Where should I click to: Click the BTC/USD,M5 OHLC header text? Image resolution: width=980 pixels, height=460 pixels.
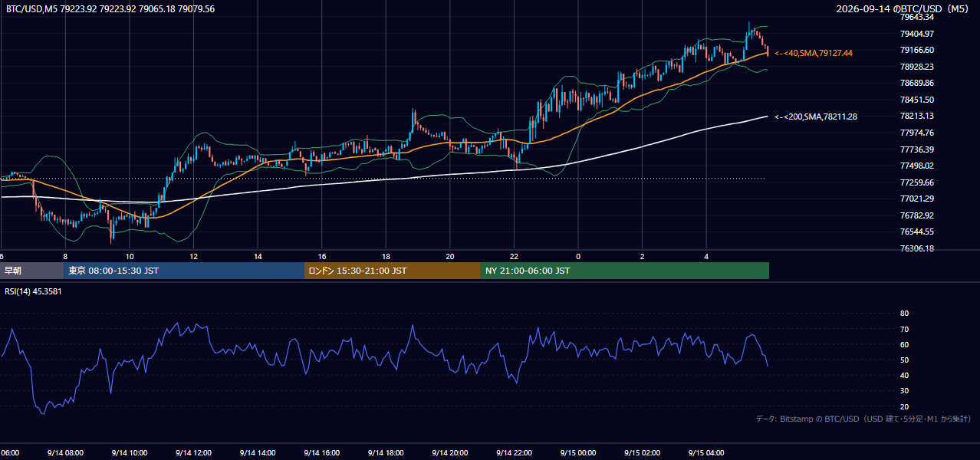(x=110, y=8)
